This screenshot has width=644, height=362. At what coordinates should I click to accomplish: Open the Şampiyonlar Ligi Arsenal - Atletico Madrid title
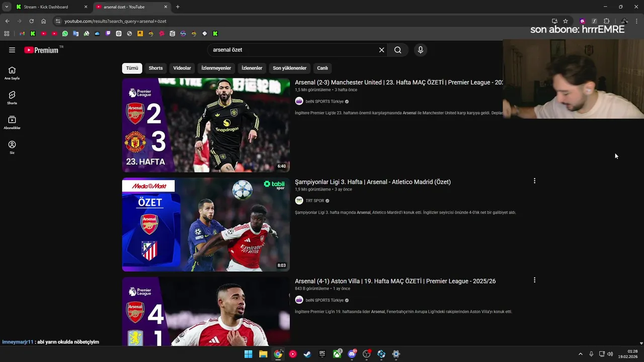[373, 182]
